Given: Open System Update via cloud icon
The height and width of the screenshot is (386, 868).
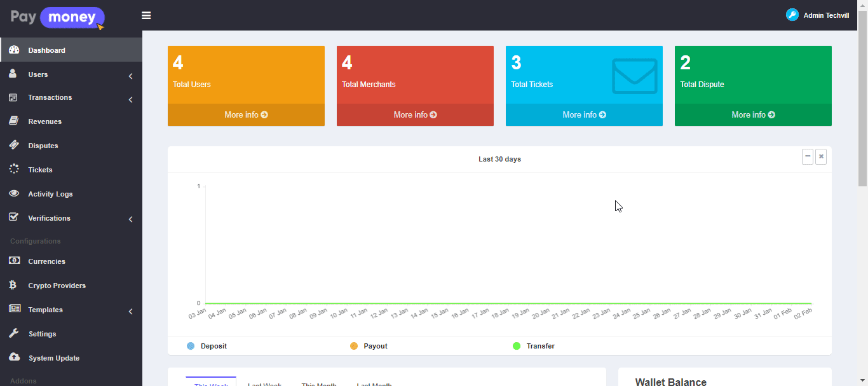Looking at the screenshot, I should coord(13,357).
